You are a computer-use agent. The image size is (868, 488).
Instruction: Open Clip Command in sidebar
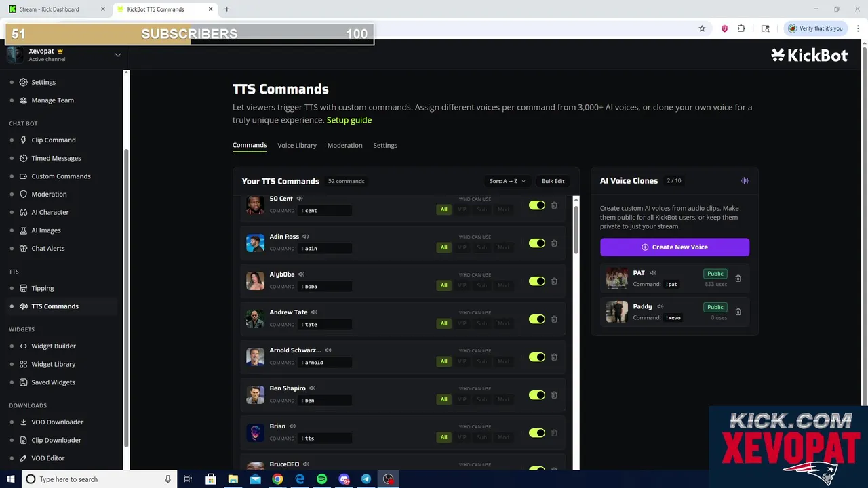54,140
